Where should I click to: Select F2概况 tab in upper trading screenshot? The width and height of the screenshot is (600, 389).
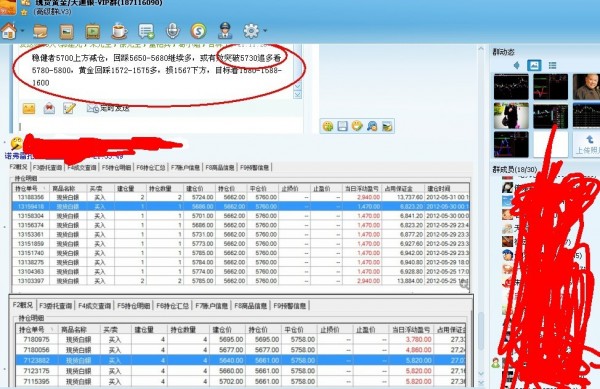point(19,167)
